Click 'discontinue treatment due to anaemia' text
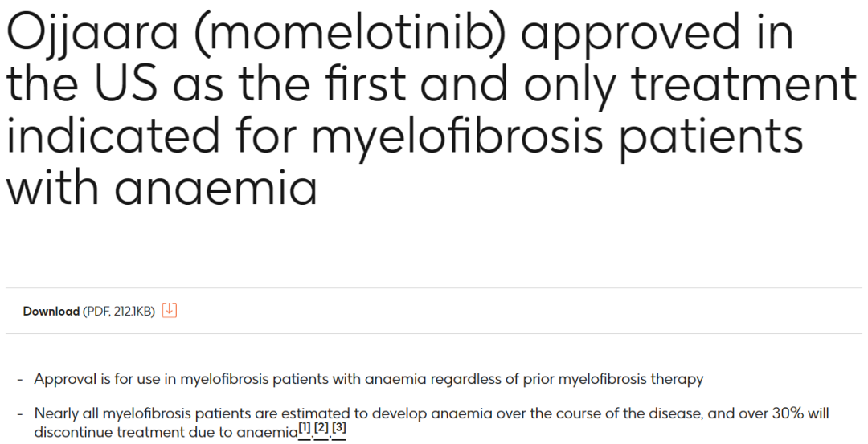The height and width of the screenshot is (444, 868). 166,432
